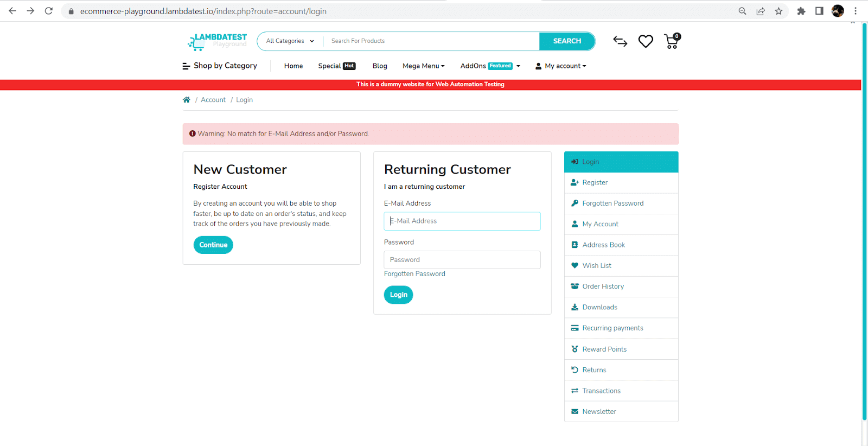Click Forgotten Password link below password field

click(x=414, y=274)
